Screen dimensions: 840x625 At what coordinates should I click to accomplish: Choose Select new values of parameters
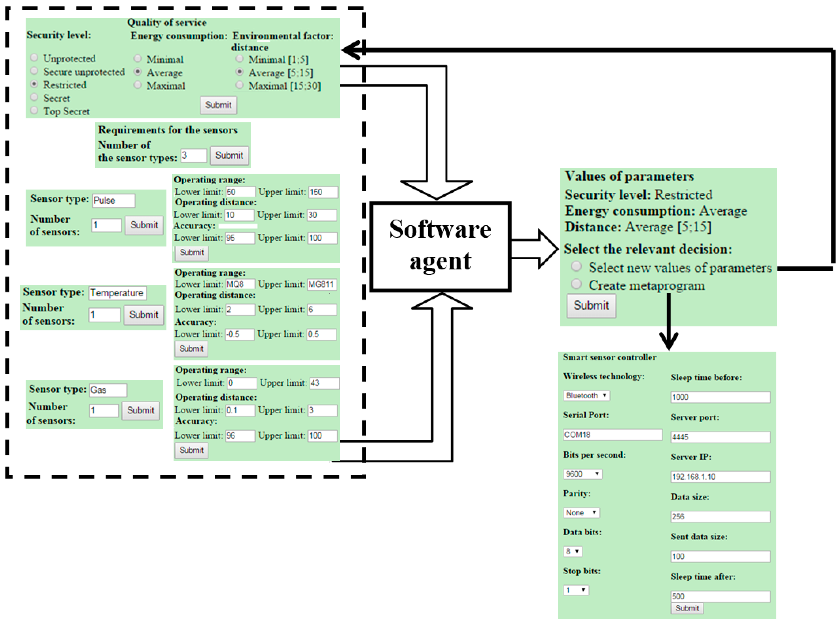[x=577, y=266]
